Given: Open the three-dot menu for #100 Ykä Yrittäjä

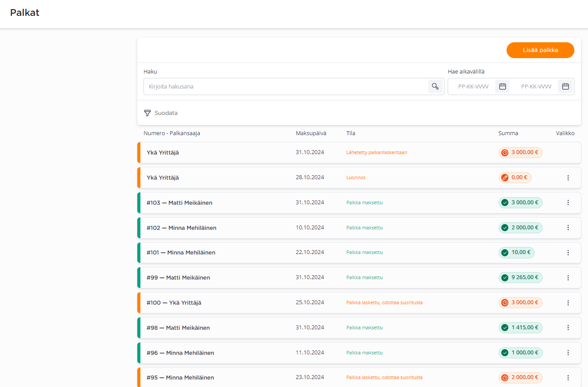Looking at the screenshot, I should pos(568,303).
